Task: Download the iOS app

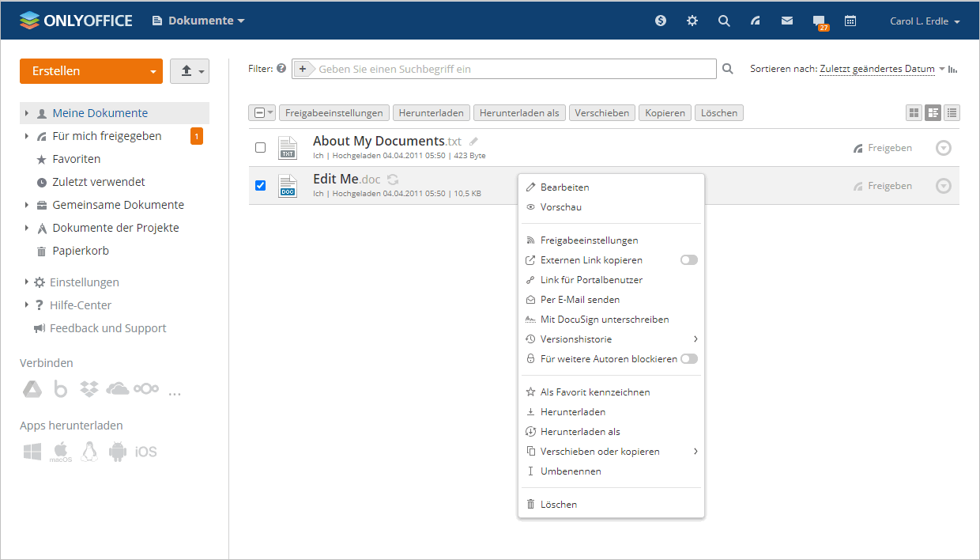Action: coord(146,452)
